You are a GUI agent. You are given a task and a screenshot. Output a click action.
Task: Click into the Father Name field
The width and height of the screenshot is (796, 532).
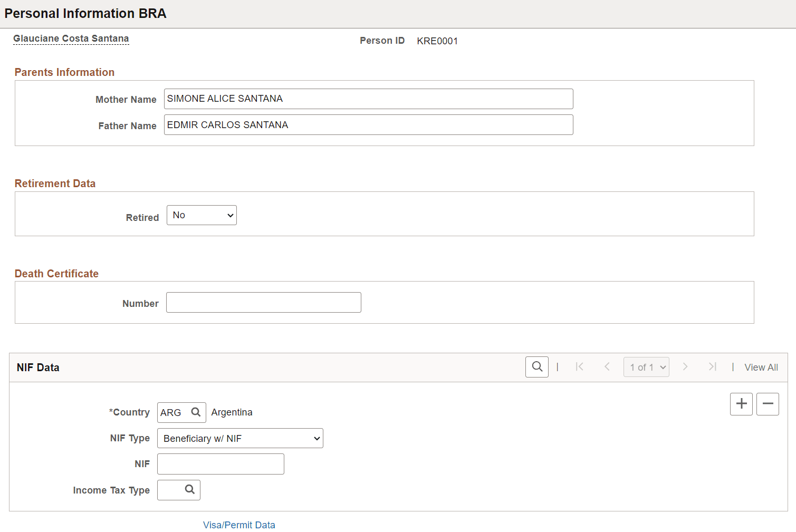point(368,124)
